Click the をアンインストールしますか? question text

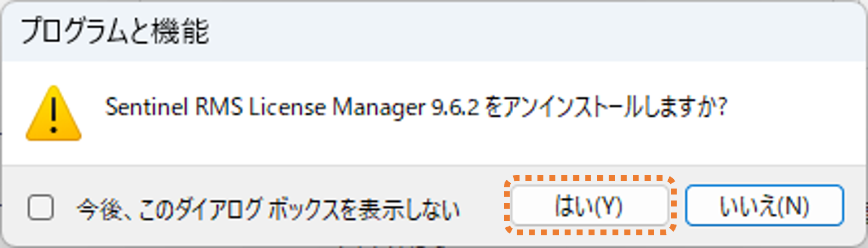(606, 109)
